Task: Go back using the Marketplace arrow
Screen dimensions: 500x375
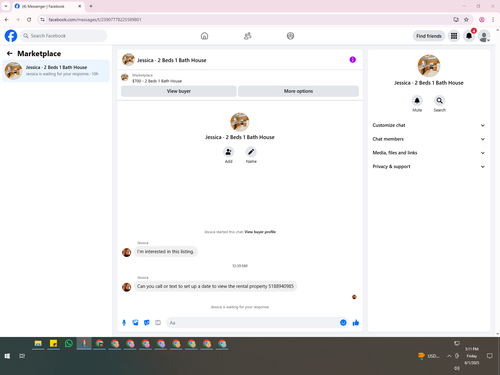Action: (10, 53)
